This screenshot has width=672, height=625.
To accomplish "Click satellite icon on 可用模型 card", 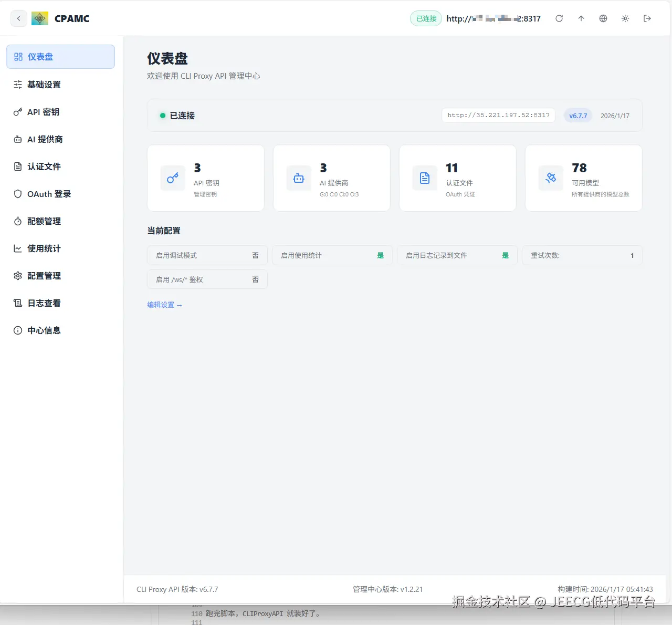I will [x=551, y=178].
